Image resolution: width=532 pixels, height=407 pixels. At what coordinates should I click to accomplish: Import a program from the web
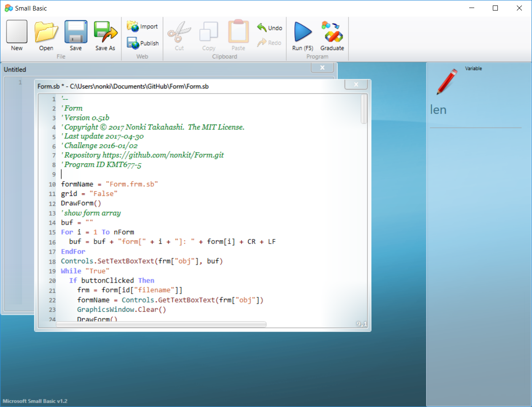click(x=142, y=27)
